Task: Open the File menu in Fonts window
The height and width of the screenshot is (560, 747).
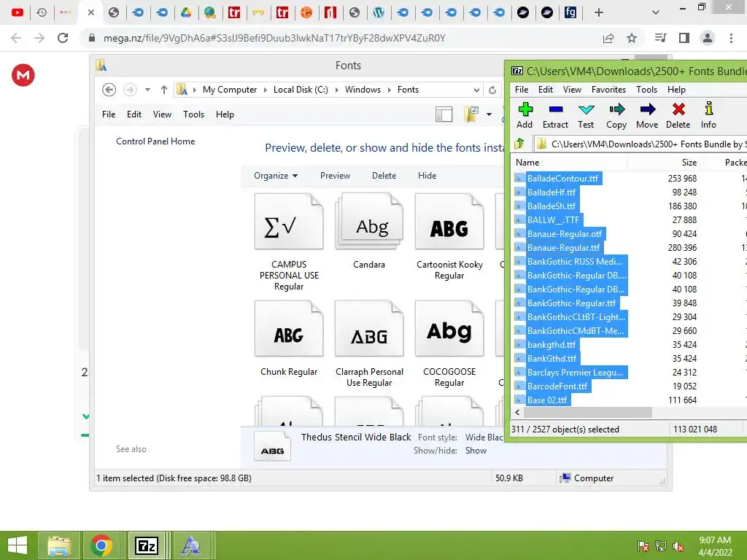Action: 109,114
